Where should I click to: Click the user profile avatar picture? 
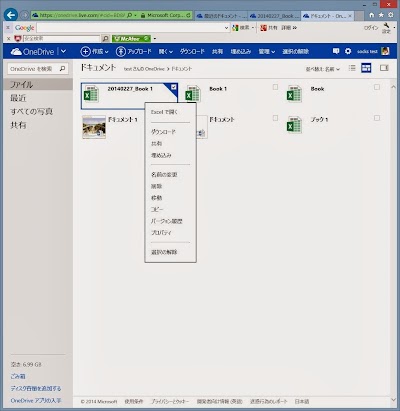(x=385, y=51)
